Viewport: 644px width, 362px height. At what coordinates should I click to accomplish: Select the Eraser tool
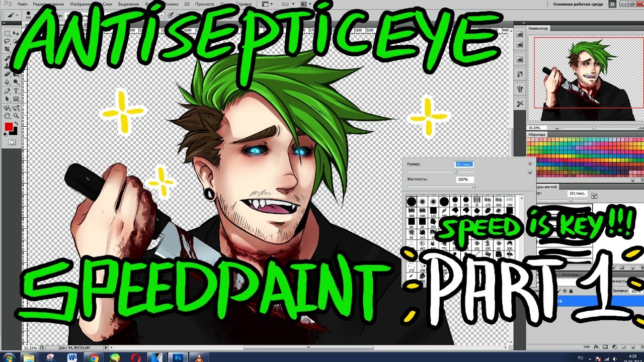click(8, 73)
